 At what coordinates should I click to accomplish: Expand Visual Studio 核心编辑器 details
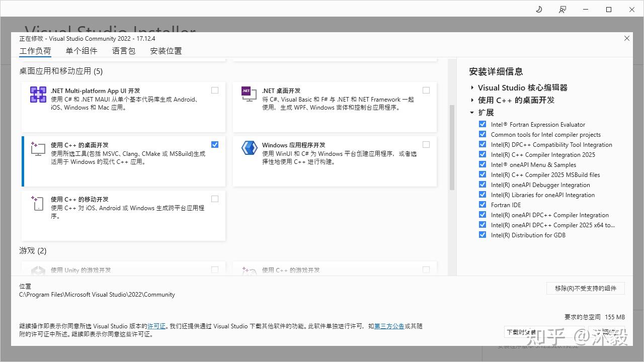coord(472,87)
